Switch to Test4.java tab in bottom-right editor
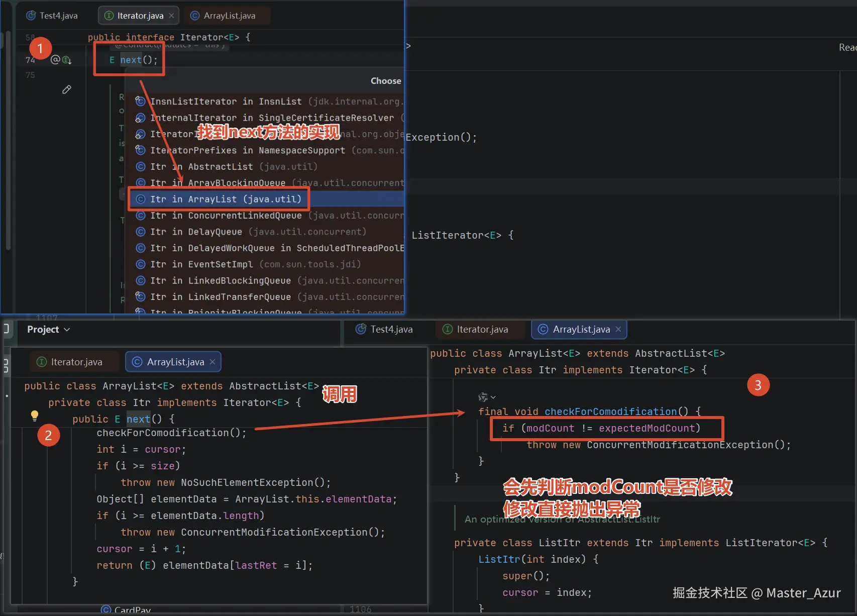857x616 pixels. pyautogui.click(x=384, y=329)
